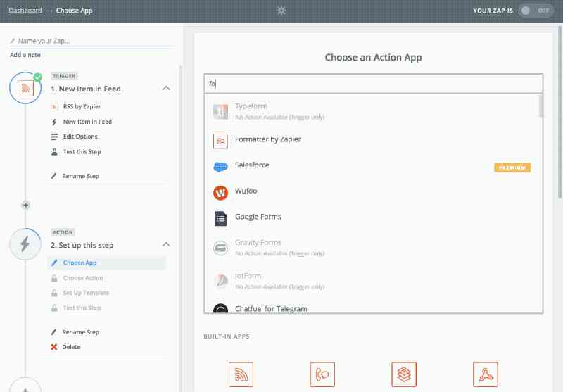This screenshot has height=392, width=563.
Task: Click pencil icon beside Choose App
Action: click(x=54, y=263)
